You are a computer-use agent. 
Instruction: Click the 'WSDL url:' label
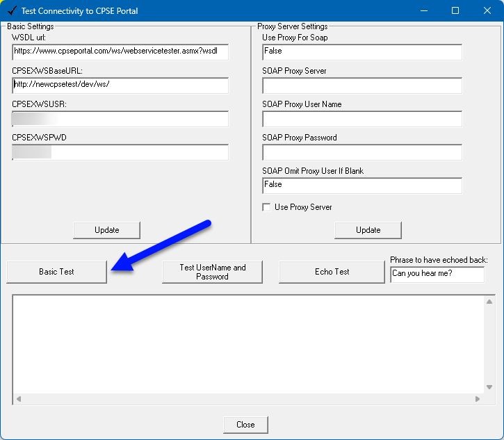click(x=29, y=38)
